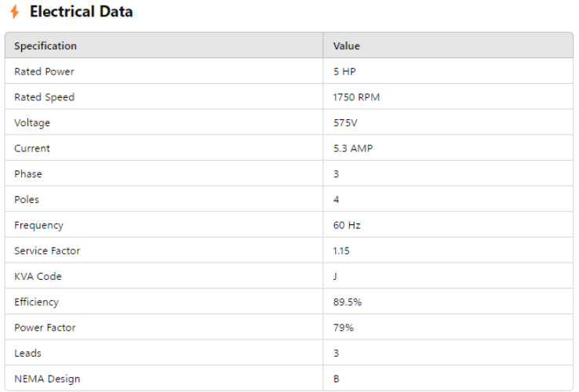Select the Leads row label
579x392 pixels.
coord(27,354)
